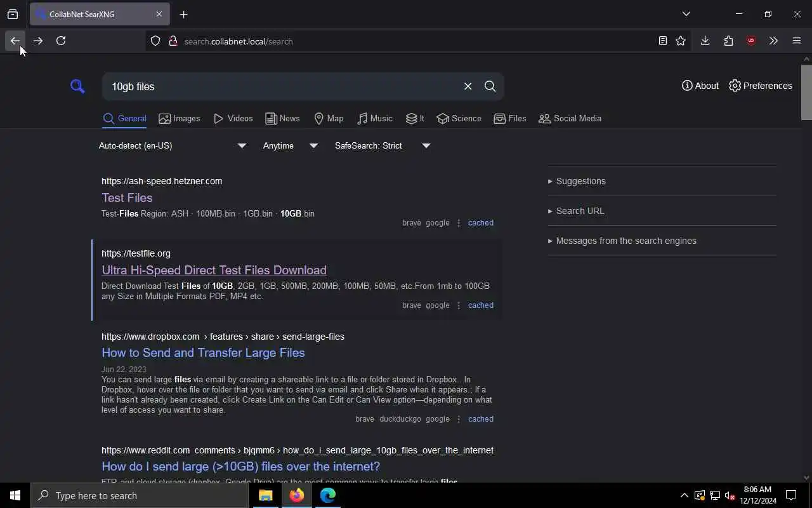This screenshot has height=508, width=812.
Task: Switch to Social Media category tab
Action: coord(570,119)
